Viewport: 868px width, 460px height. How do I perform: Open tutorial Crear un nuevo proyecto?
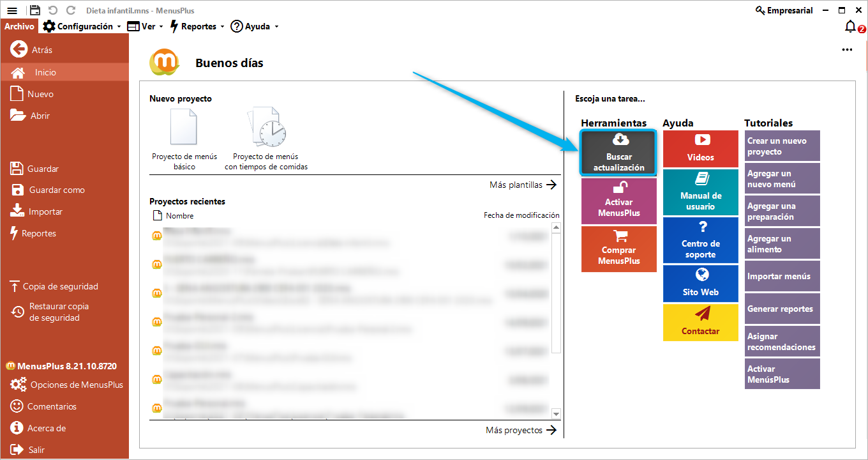pos(782,146)
